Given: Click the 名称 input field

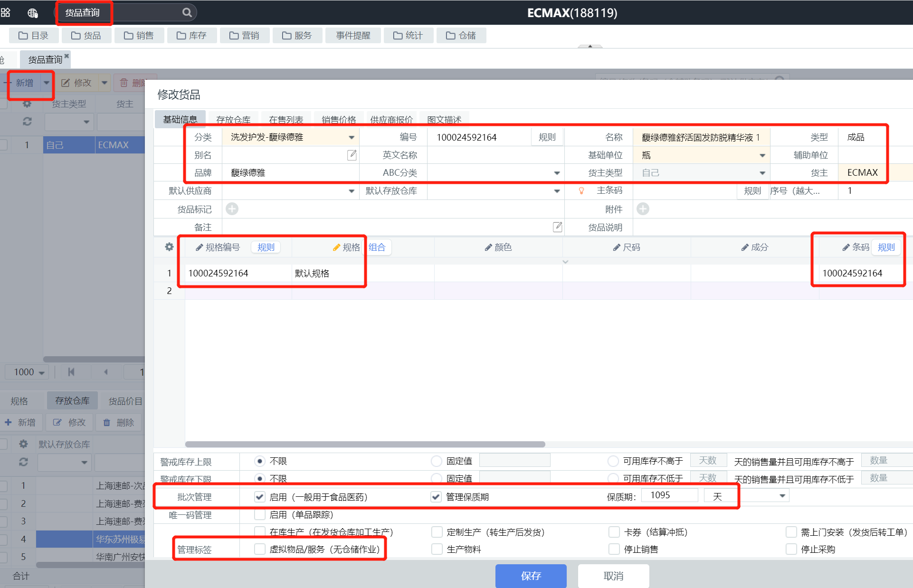Looking at the screenshot, I should (702, 137).
